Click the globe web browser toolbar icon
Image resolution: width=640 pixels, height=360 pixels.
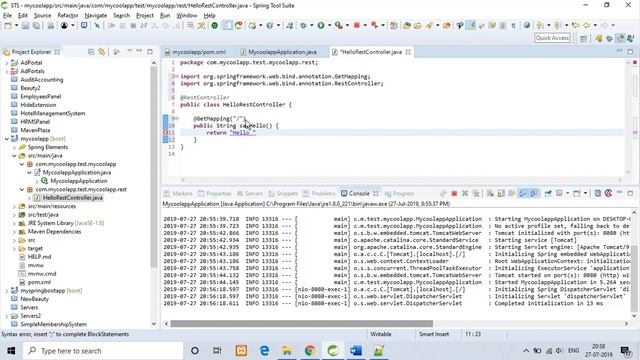pyautogui.click(x=527, y=26)
